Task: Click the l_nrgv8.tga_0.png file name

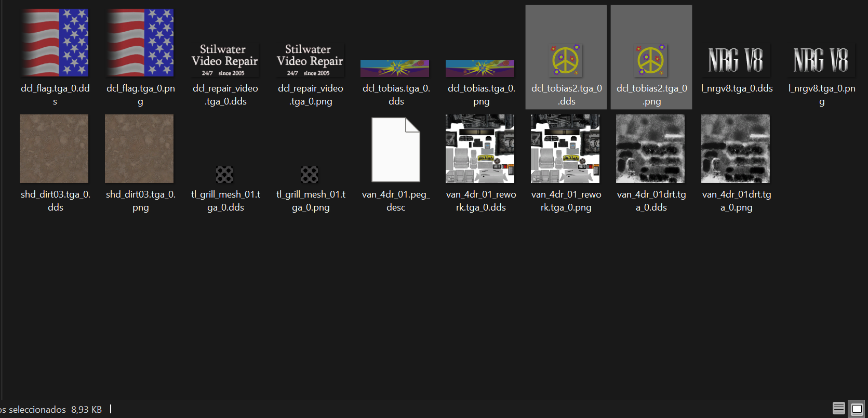Action: coord(822,95)
